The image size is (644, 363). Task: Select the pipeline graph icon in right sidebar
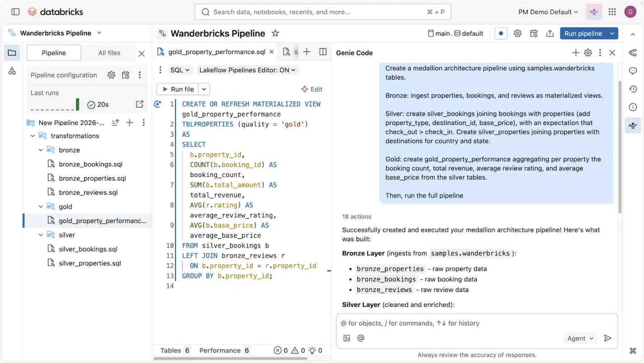pos(632,53)
